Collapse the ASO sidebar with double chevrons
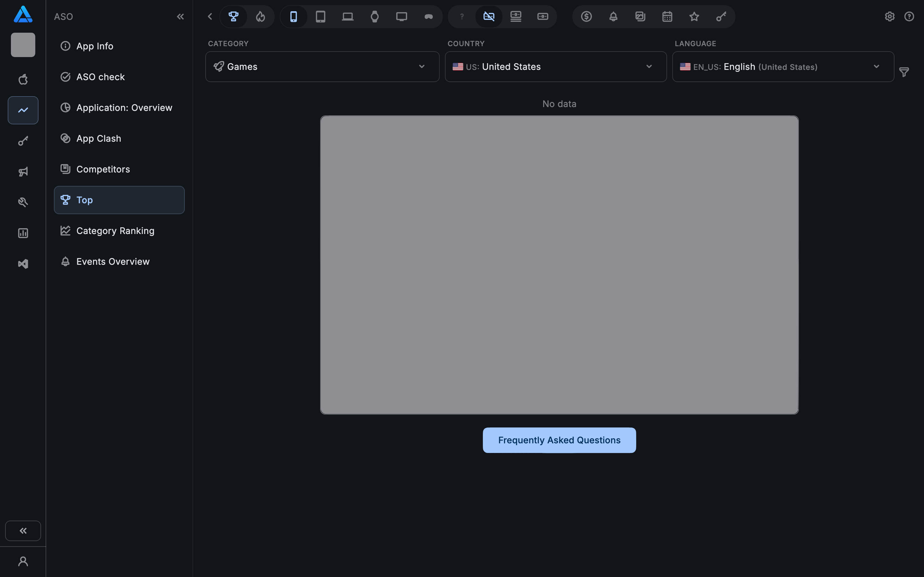This screenshot has height=577, width=924. pos(181,16)
